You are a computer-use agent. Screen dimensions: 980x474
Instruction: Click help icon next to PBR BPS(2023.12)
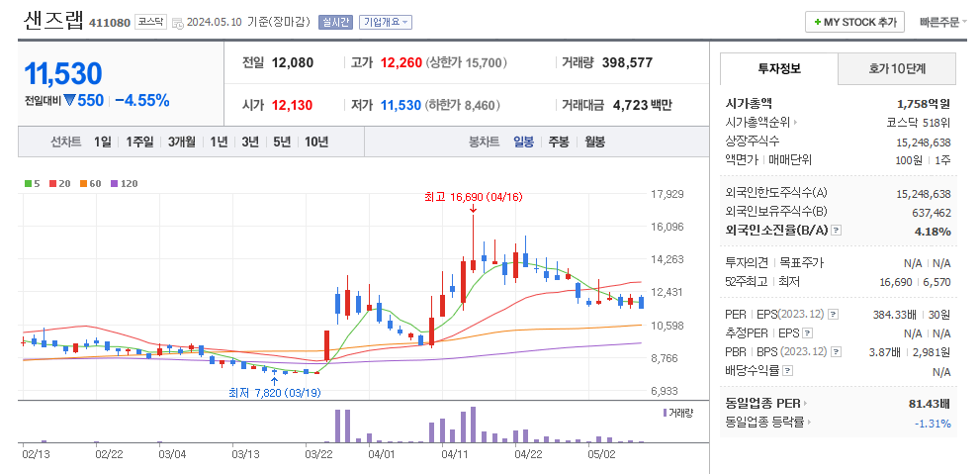coord(837,351)
